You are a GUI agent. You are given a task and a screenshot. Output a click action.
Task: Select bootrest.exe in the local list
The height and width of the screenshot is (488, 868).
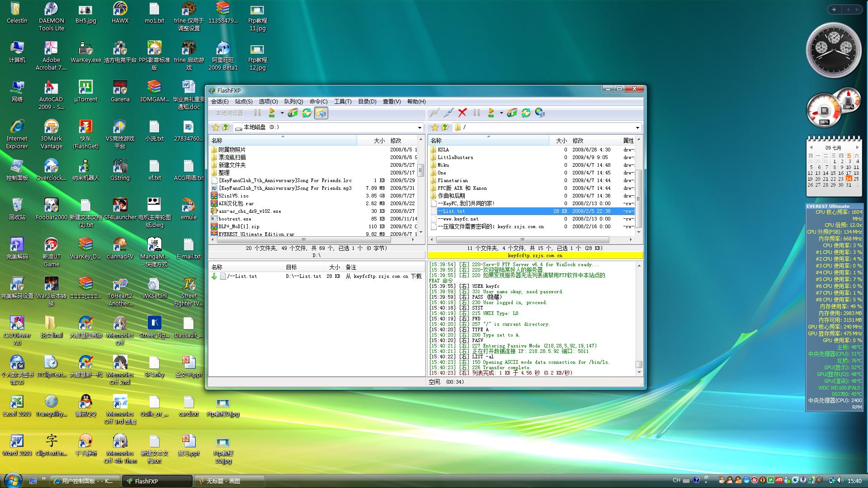(x=235, y=219)
